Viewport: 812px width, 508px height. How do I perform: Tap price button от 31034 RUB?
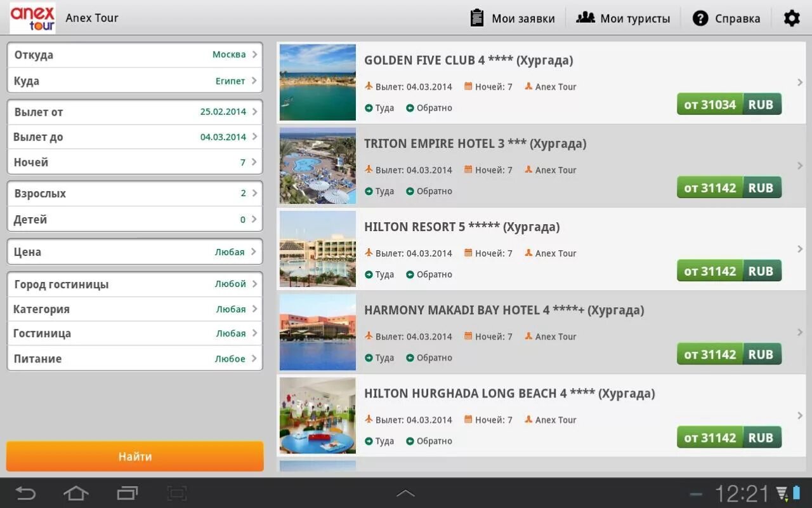729,104
